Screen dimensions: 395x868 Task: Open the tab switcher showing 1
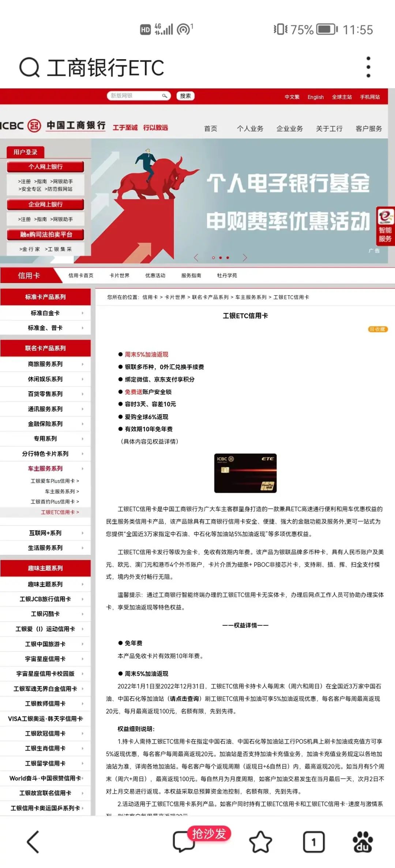click(x=313, y=842)
